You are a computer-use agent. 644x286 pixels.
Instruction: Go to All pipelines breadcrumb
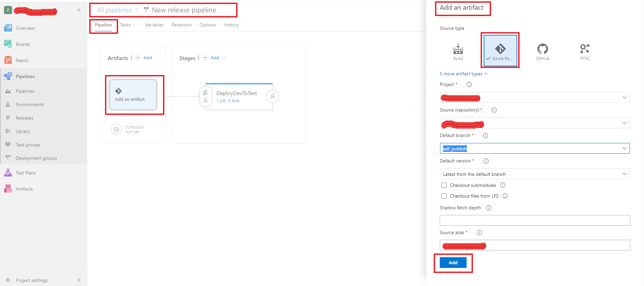(114, 10)
